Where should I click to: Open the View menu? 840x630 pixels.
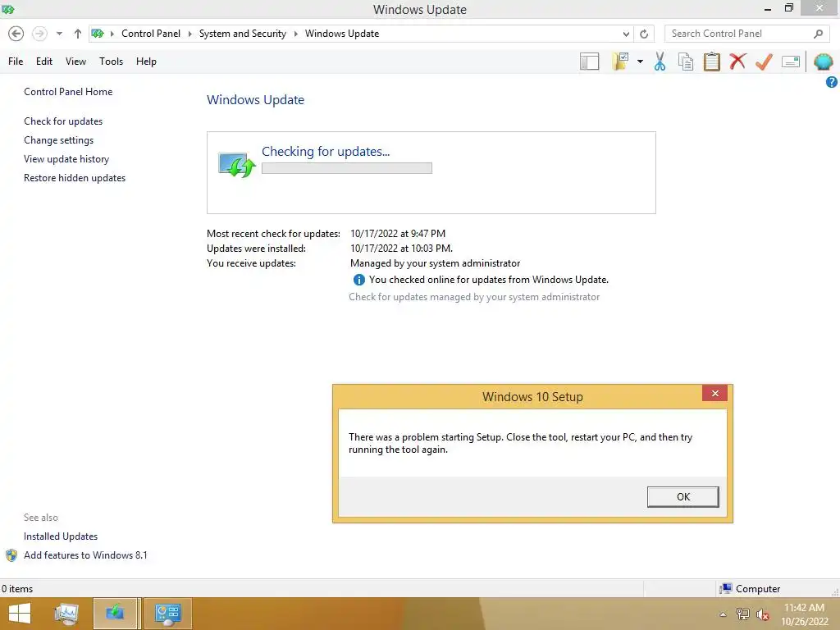click(x=75, y=62)
